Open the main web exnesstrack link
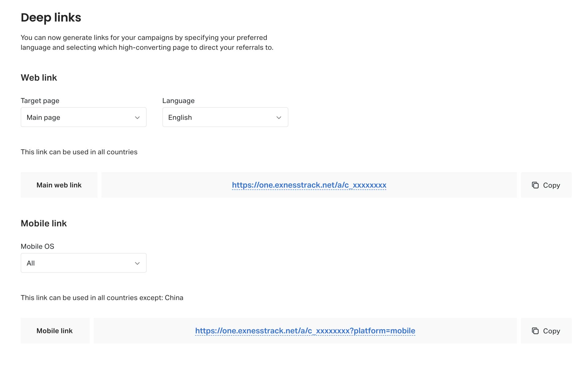 [x=309, y=185]
